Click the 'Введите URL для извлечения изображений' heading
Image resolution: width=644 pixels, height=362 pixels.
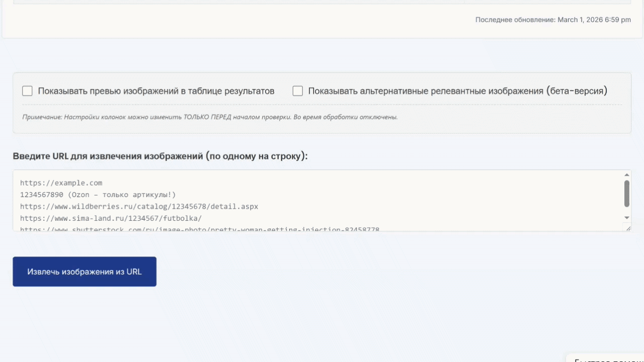point(160,156)
